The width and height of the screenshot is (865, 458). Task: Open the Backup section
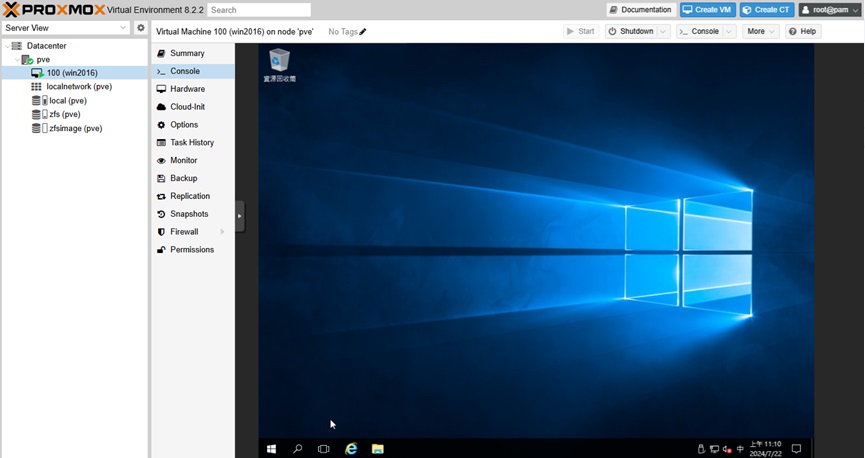(x=193, y=178)
